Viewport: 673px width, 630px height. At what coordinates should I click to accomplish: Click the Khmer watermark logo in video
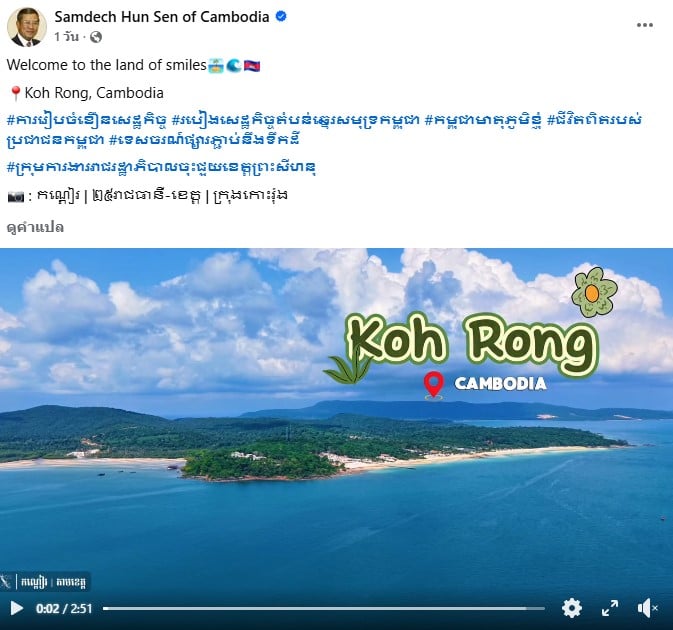point(45,582)
